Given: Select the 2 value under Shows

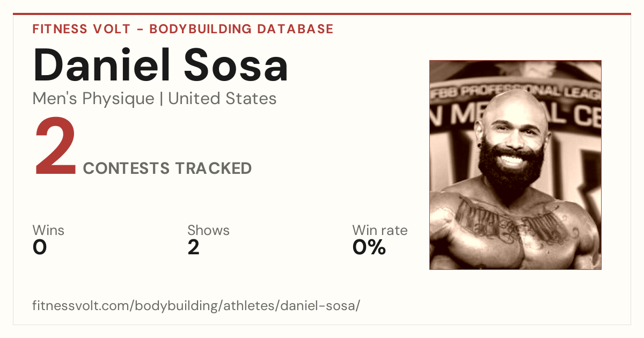Looking at the screenshot, I should pyautogui.click(x=194, y=247).
